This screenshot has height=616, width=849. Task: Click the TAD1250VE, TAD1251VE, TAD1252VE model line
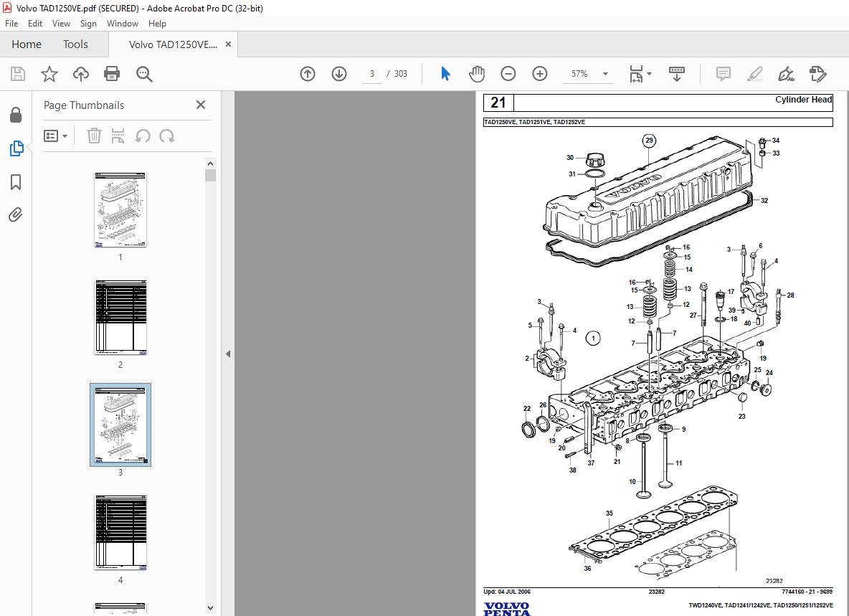tap(534, 123)
